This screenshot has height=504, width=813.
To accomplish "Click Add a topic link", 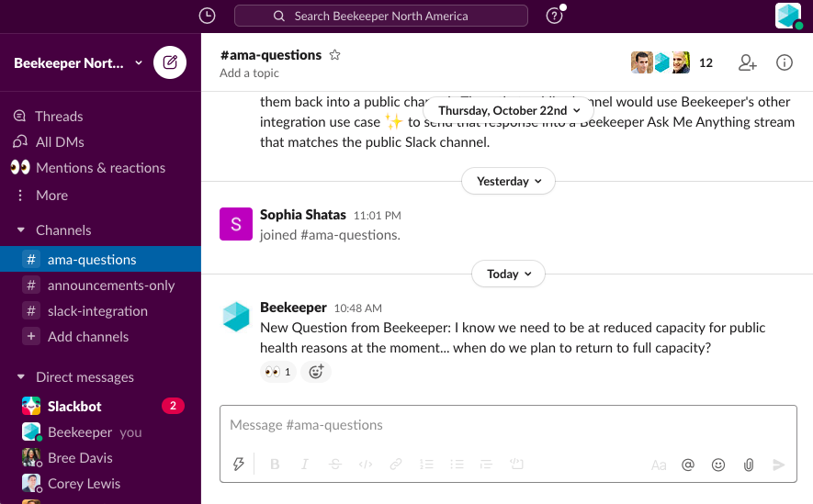I will click(x=249, y=73).
